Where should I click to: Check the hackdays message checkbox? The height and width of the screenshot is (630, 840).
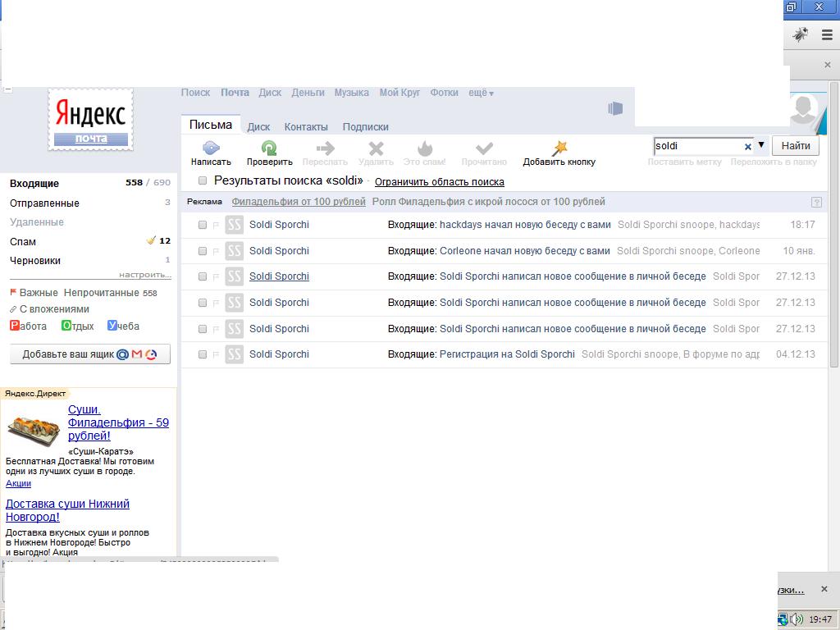(203, 225)
